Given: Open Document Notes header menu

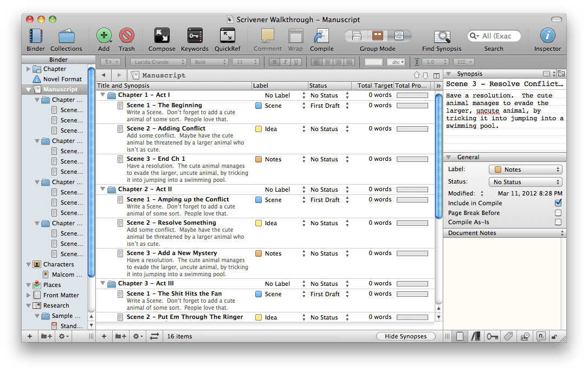Looking at the screenshot, I should [x=562, y=233].
